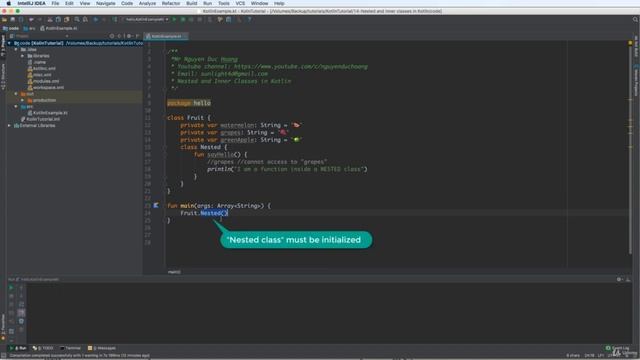
Task: Click the Copy toolbar icon
Action: (x=58, y=19)
